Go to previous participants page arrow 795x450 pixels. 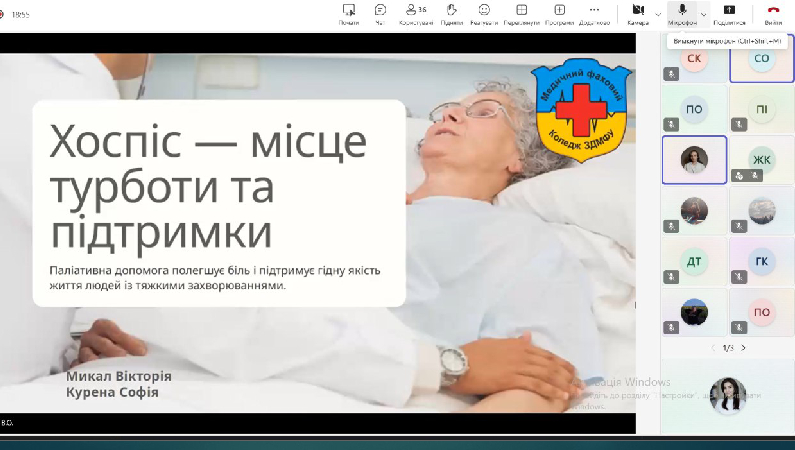(713, 348)
